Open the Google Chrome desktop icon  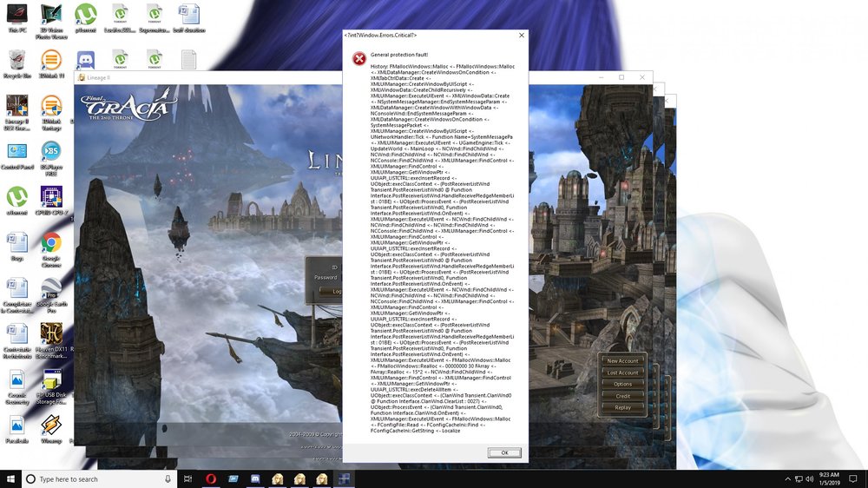(x=51, y=243)
